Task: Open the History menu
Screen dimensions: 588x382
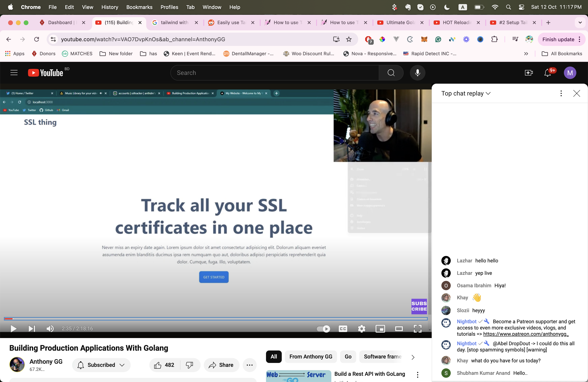Action: [110, 7]
